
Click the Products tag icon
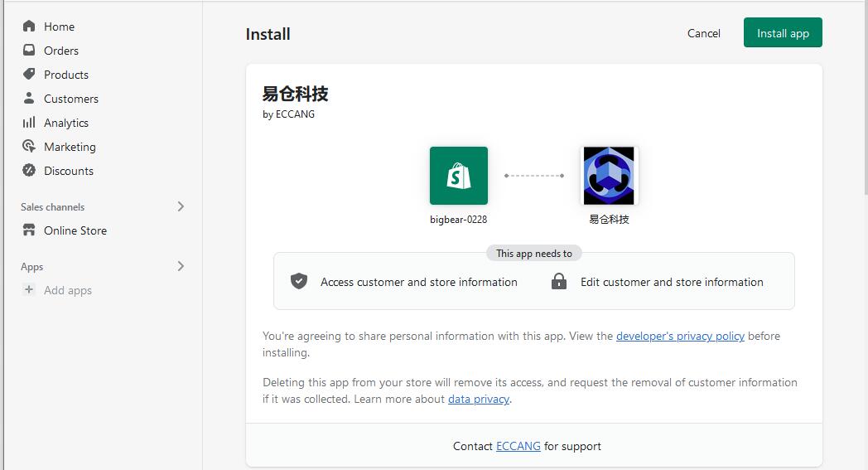[x=29, y=74]
